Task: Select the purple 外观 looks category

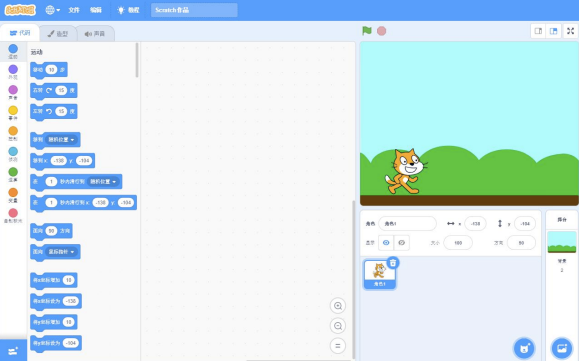Action: point(13,72)
